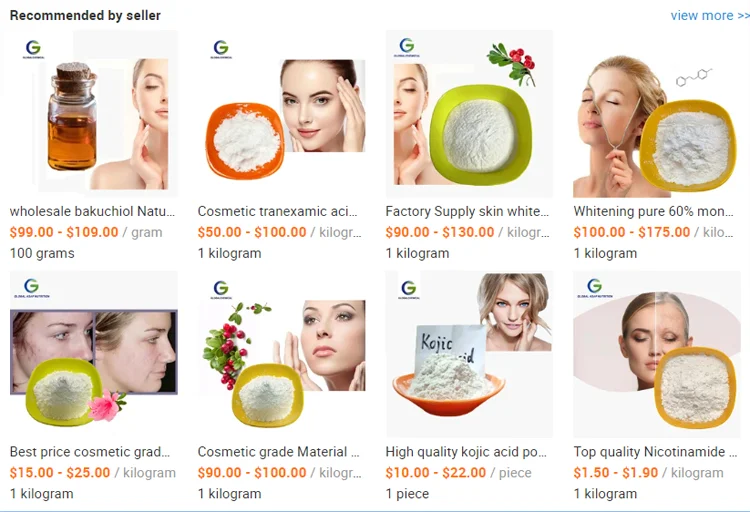Click the 'Cosmetic tranexamic aci...' title

coord(277,211)
